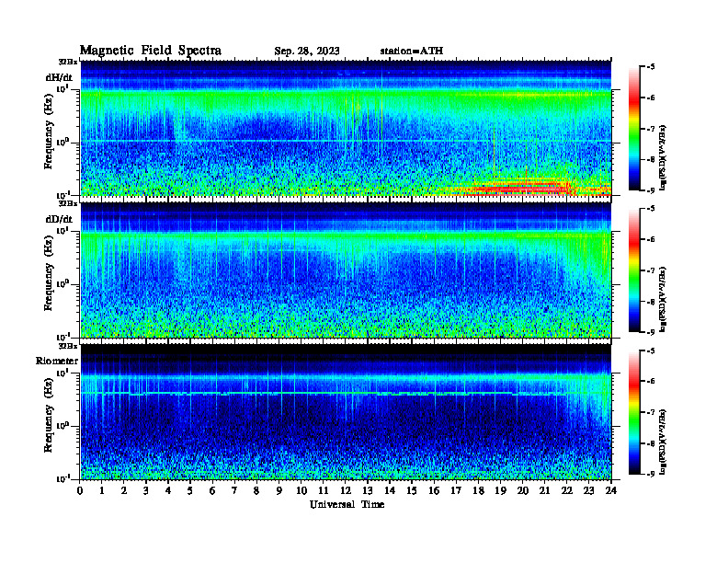Click inside the dD/dt spectrogram plot
Screen dimensions: 728x563
click(346, 270)
